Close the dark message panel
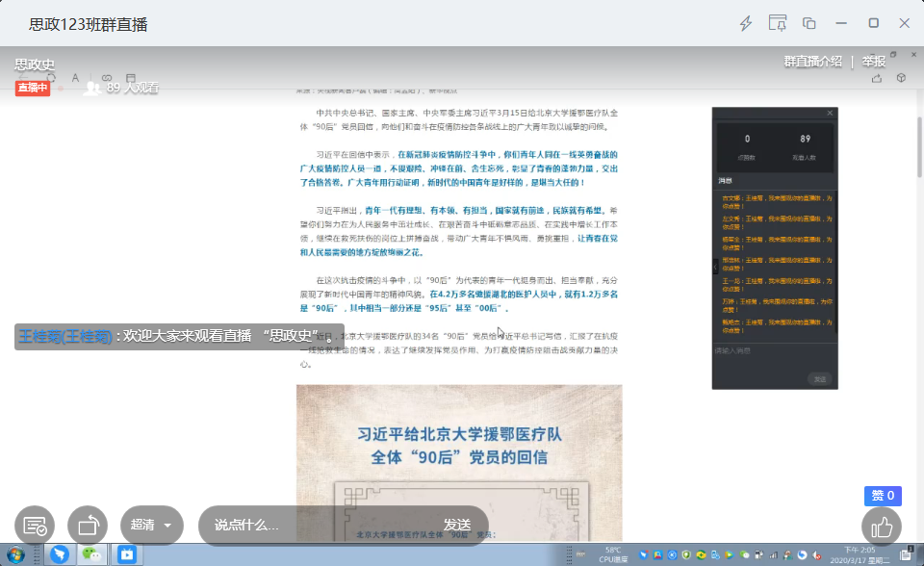This screenshot has height=566, width=924. [x=830, y=113]
